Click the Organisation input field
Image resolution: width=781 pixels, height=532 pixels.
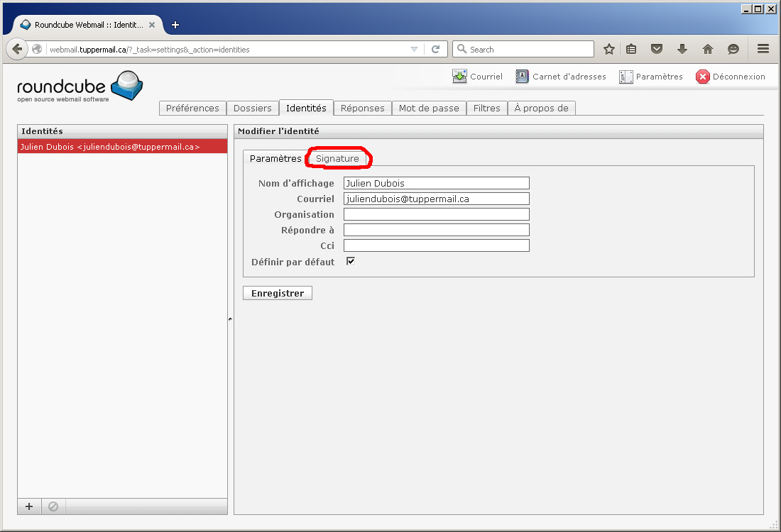pos(436,214)
